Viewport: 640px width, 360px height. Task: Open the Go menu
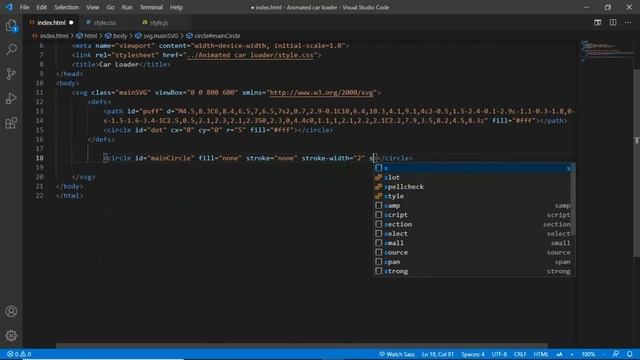coord(110,7)
